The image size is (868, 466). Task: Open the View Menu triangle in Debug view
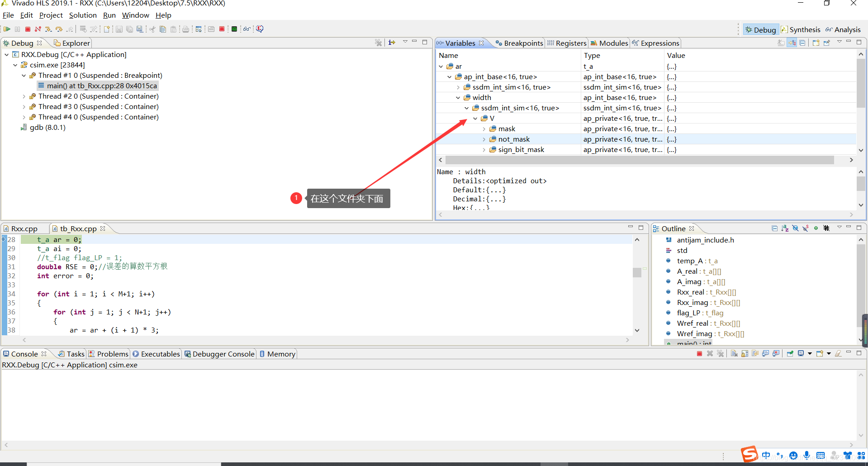[x=405, y=42]
